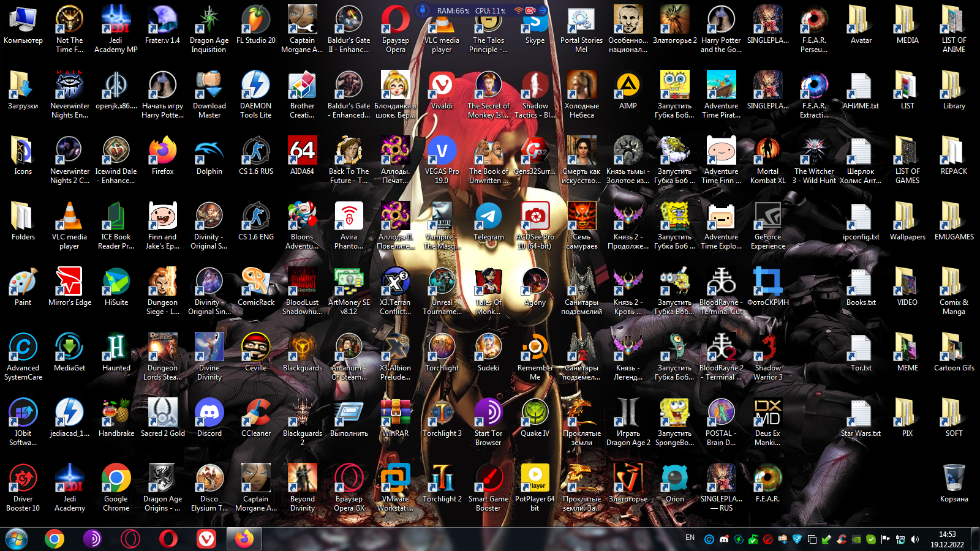Viewport: 980px width, 551px height.
Task: Open GeForce Experience desktop shortcut
Action: [767, 225]
